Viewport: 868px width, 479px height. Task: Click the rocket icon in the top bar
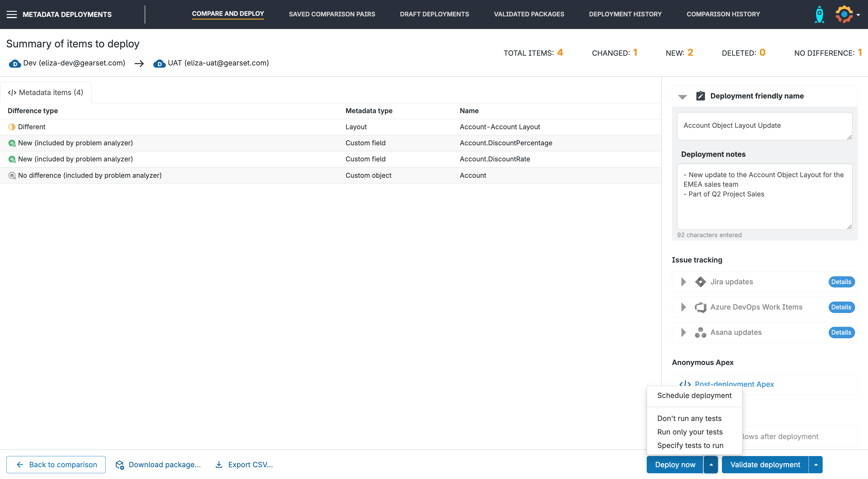click(820, 14)
